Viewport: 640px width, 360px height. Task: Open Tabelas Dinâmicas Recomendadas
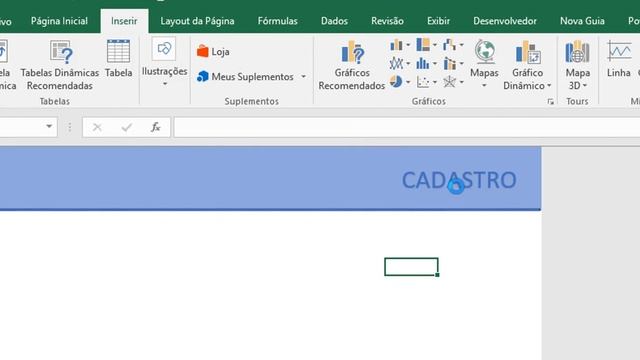[x=60, y=65]
